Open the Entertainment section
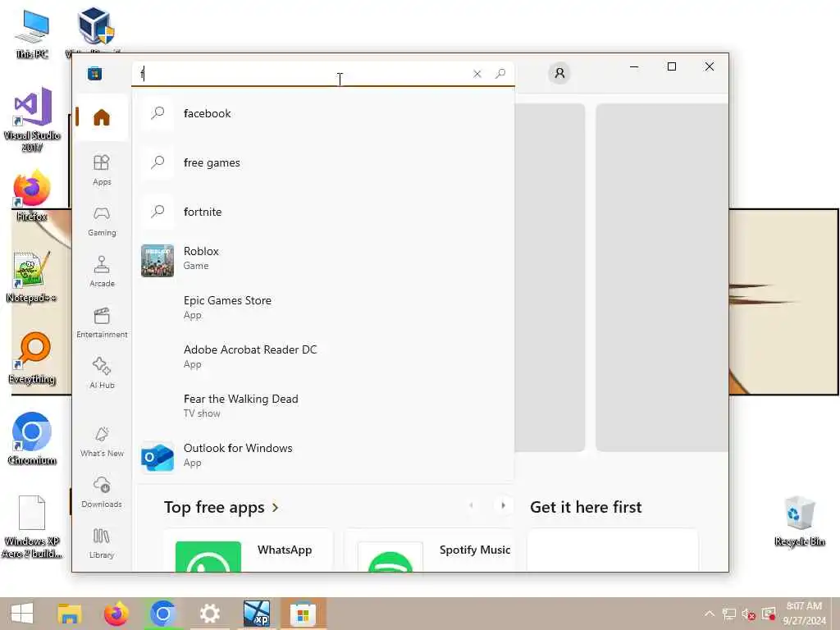This screenshot has height=630, width=840. (x=101, y=322)
